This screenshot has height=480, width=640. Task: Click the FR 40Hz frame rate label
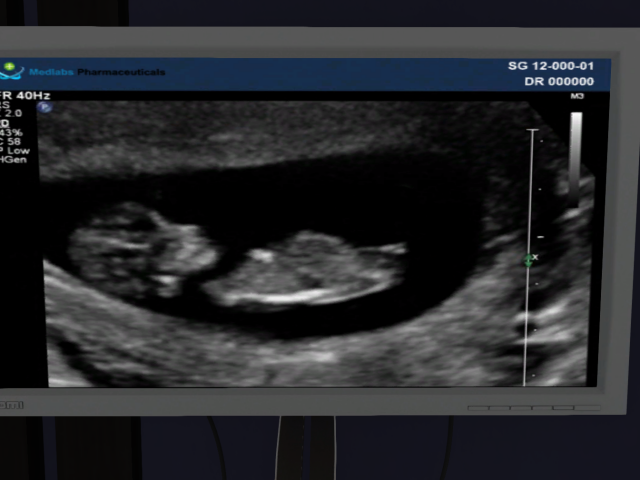coord(26,96)
